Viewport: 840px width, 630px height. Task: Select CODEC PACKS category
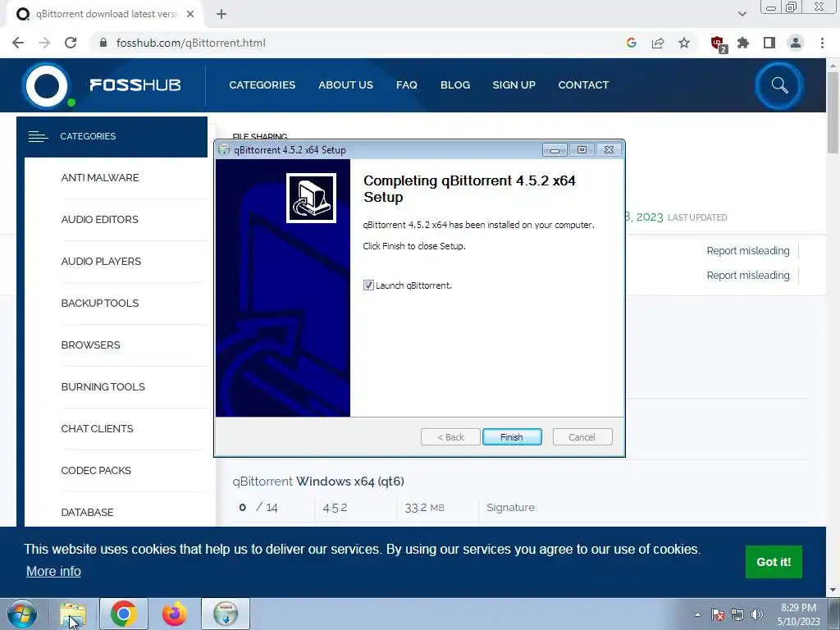tap(96, 470)
